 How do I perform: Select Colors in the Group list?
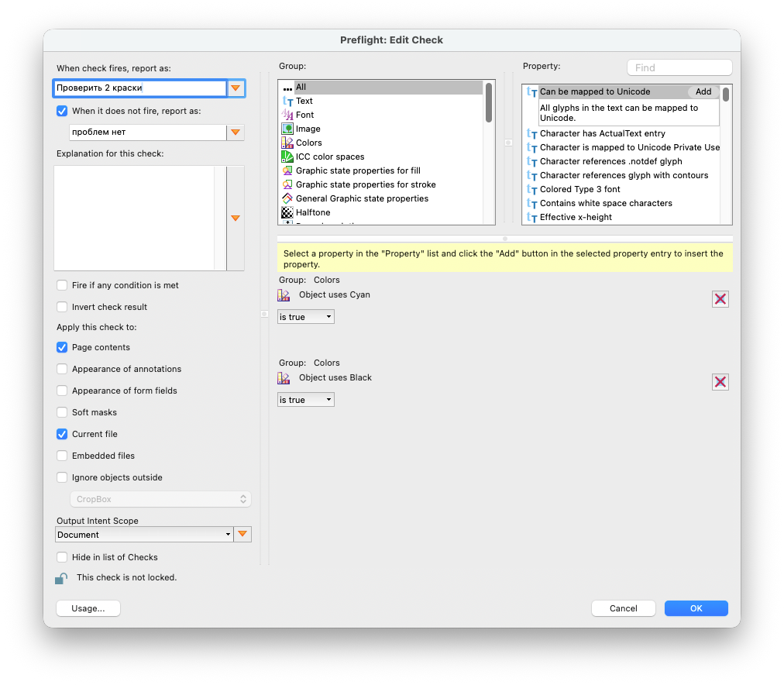381,143
